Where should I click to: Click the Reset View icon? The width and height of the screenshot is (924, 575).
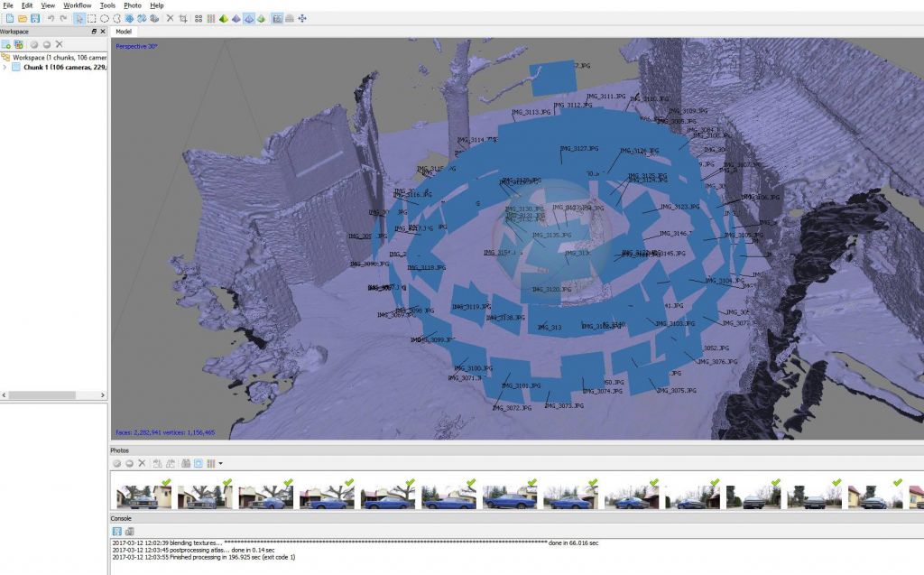(302, 18)
